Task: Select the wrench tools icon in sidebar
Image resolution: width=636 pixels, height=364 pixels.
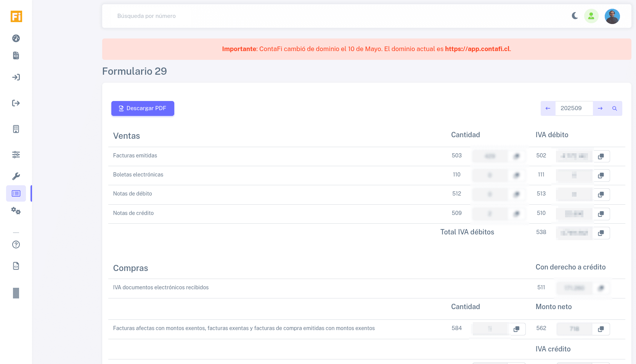Action: click(16, 176)
